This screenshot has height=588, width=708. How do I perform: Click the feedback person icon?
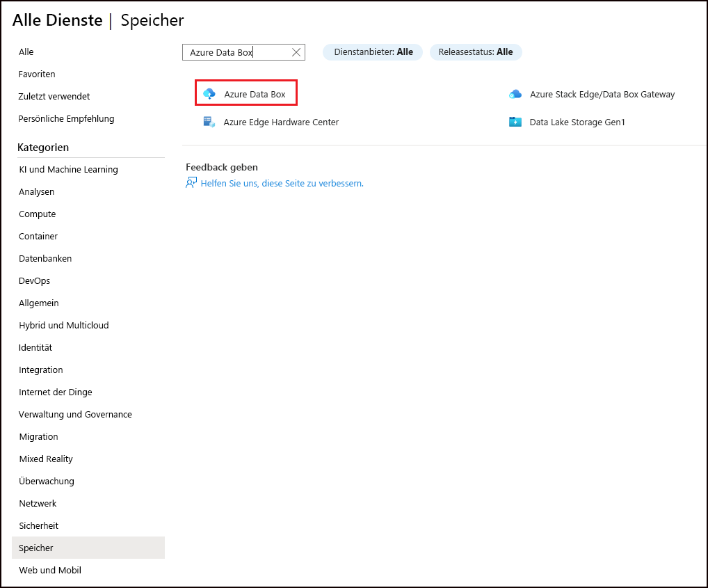coord(191,183)
